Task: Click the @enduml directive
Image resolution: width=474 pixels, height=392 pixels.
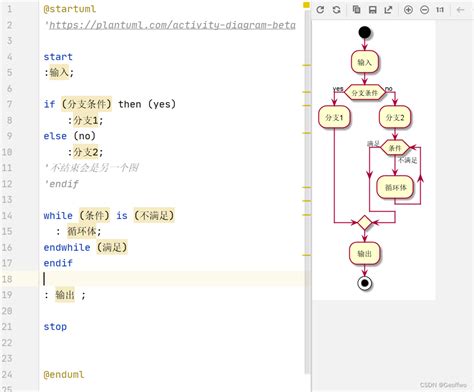Action: click(x=64, y=374)
